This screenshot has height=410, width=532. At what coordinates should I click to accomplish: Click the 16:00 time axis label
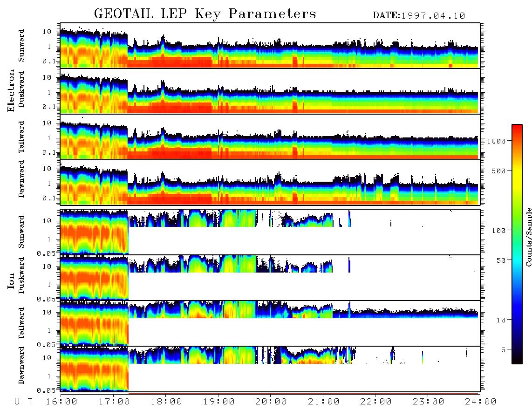click(61, 402)
